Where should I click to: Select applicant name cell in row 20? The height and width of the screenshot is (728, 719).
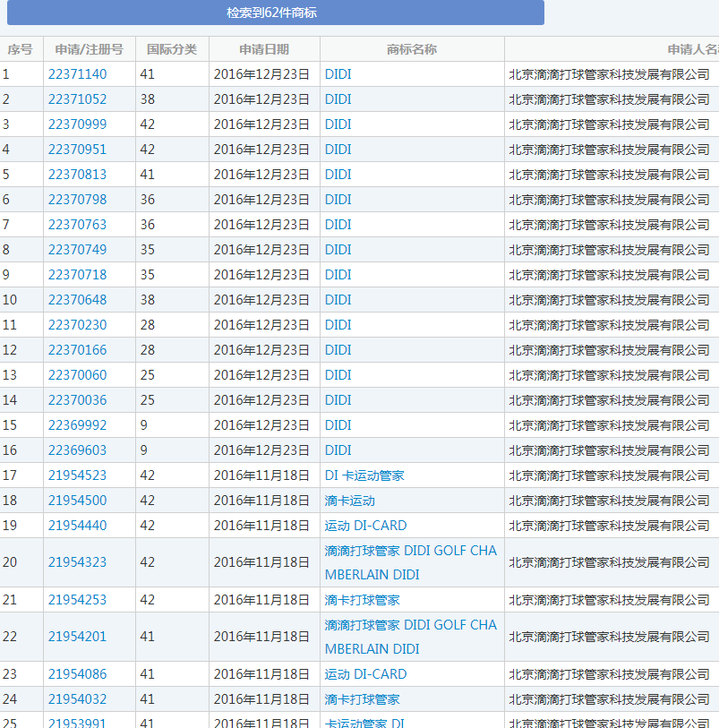tap(612, 562)
